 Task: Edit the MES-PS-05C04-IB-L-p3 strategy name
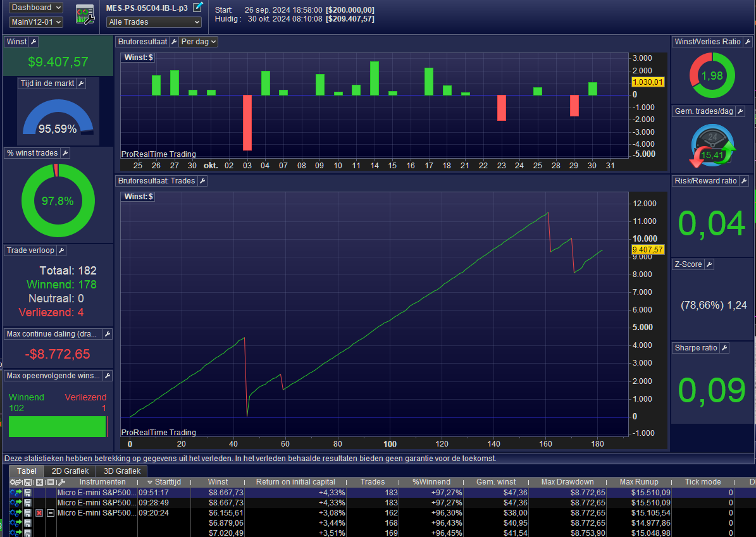click(197, 7)
